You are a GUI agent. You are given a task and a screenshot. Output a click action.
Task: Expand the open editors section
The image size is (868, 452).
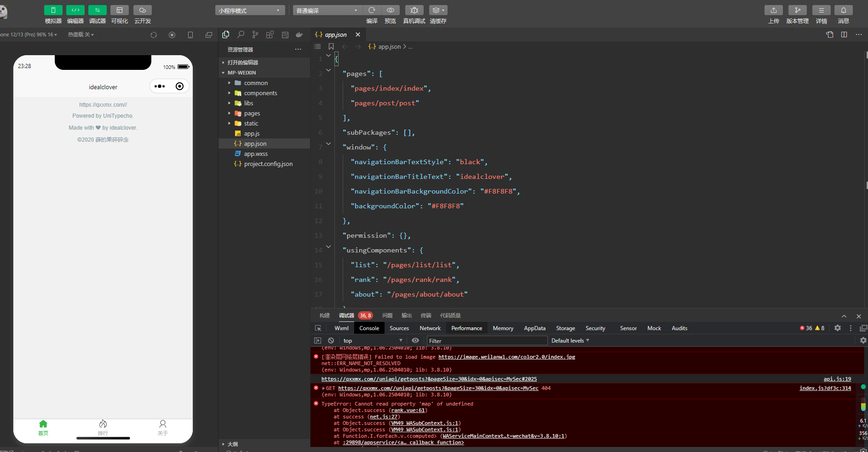pyautogui.click(x=264, y=63)
